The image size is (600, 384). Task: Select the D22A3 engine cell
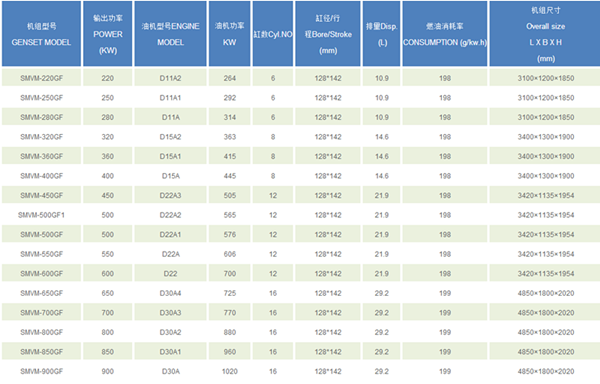[170, 195]
